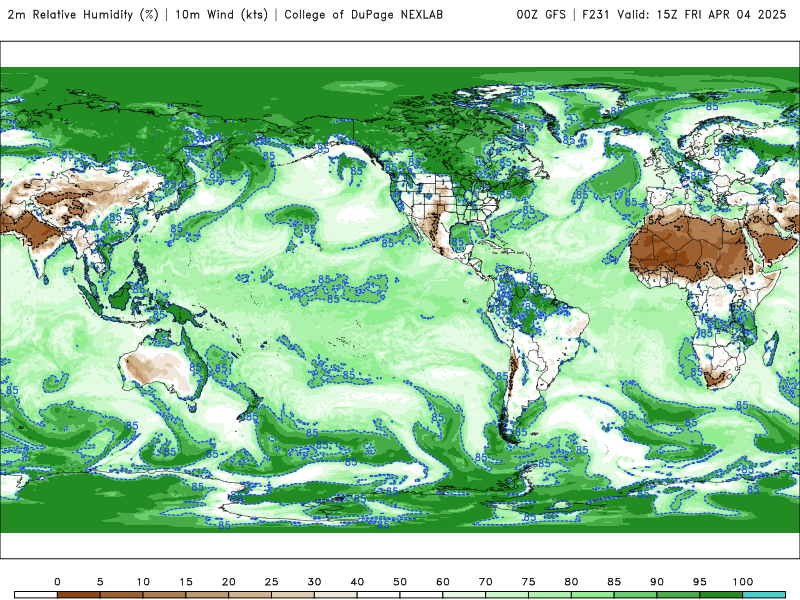Click the "5" color bar tick label
Image resolution: width=800 pixels, height=600 pixels.
(x=100, y=582)
